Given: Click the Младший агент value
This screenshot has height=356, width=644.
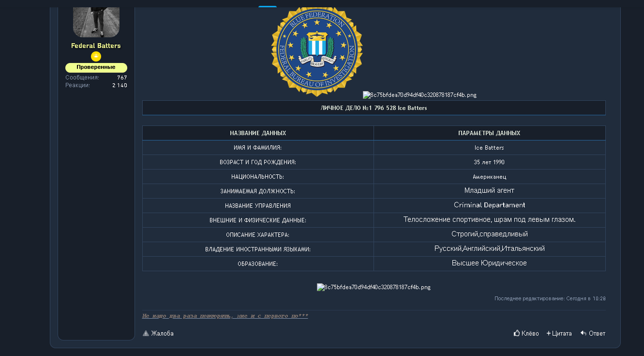Looking at the screenshot, I should [x=490, y=190].
